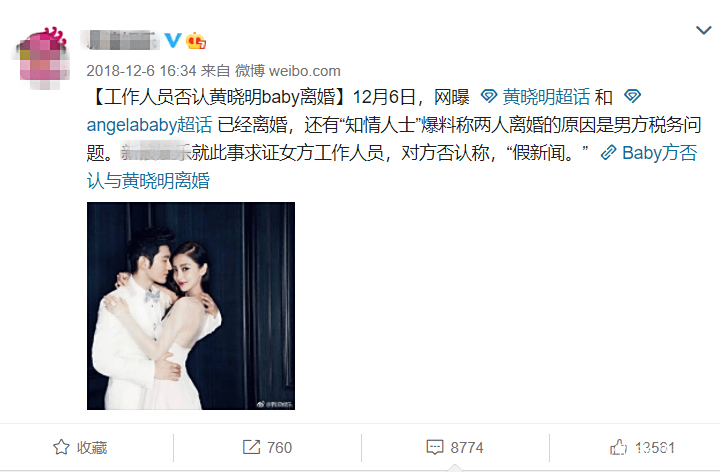This screenshot has height=472, width=720.
Task: Open the post options chevron menu
Action: [x=703, y=31]
